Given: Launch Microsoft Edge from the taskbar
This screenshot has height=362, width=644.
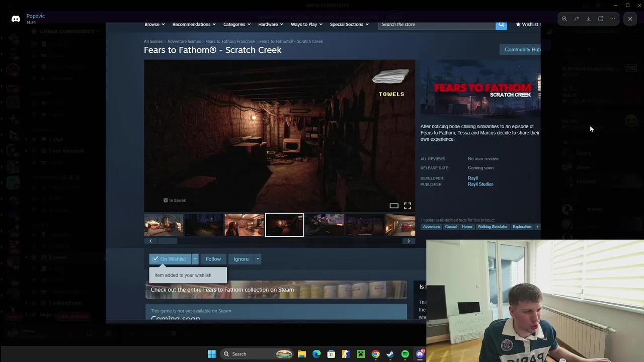Looking at the screenshot, I should click(316, 354).
